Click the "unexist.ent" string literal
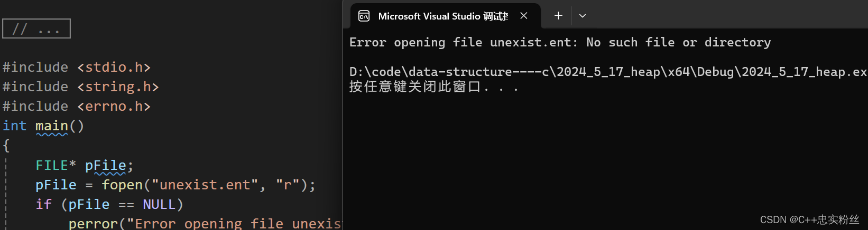This screenshot has height=230, width=868. [205, 185]
